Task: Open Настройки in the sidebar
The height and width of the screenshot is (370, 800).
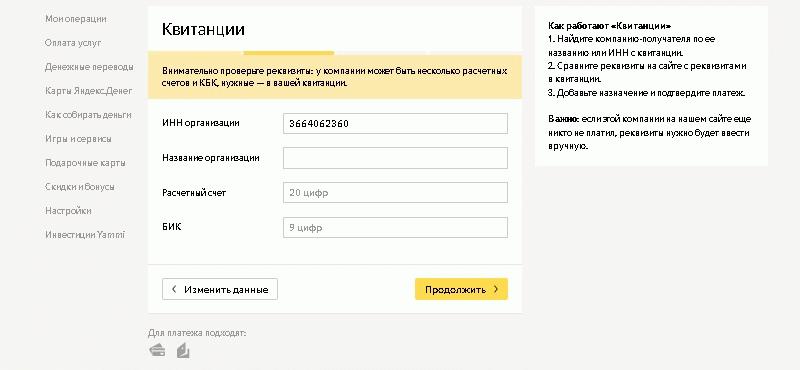Action: coord(68,211)
